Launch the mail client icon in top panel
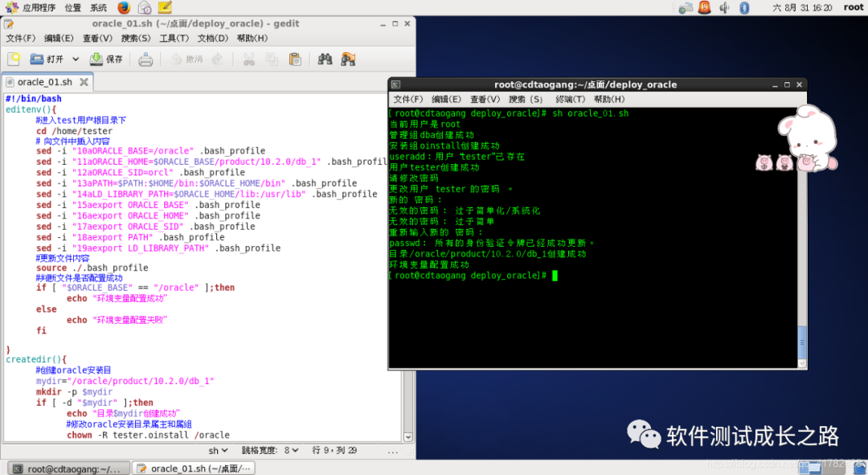The image size is (868, 475). point(144,7)
